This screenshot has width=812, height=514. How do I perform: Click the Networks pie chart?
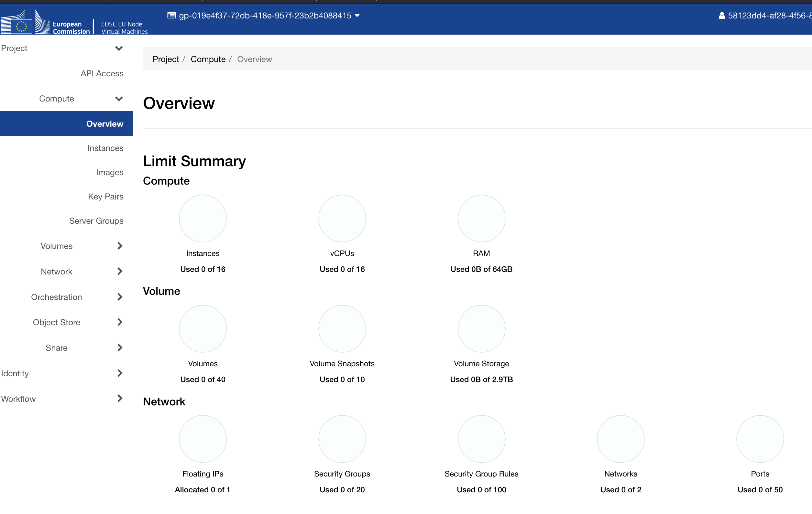click(620, 439)
